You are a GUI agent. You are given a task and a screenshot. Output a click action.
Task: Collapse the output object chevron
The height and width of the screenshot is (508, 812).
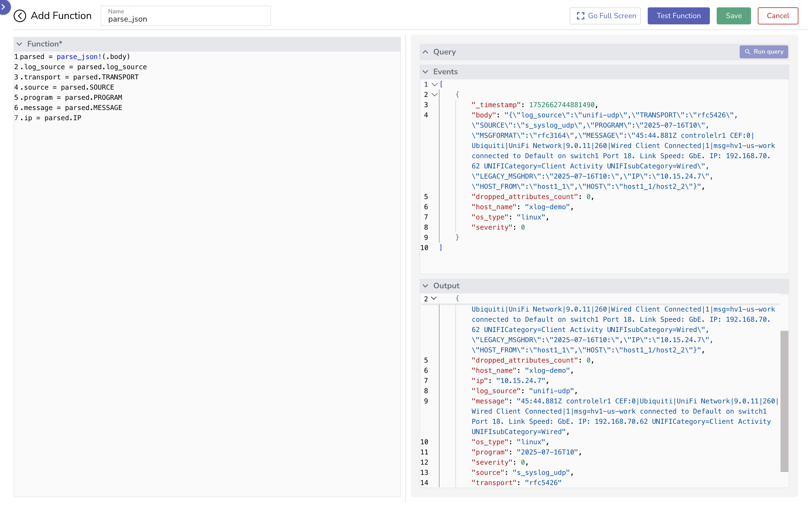coord(434,298)
